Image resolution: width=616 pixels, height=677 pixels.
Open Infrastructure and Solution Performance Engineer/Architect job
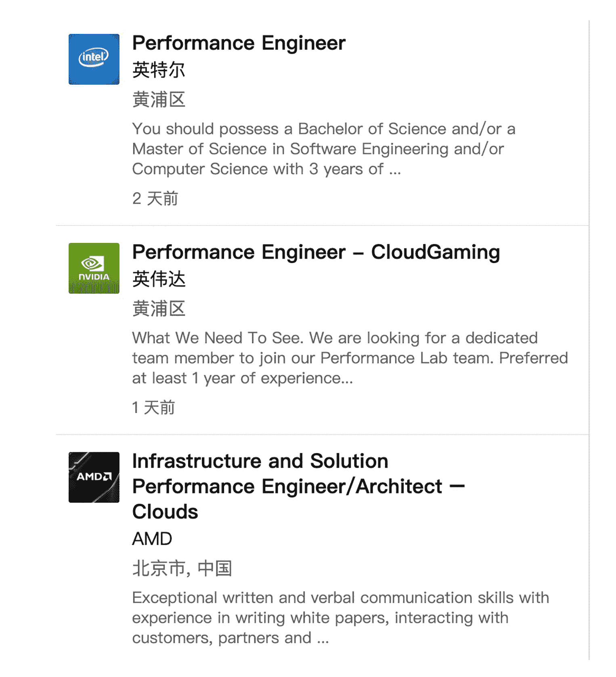click(299, 486)
